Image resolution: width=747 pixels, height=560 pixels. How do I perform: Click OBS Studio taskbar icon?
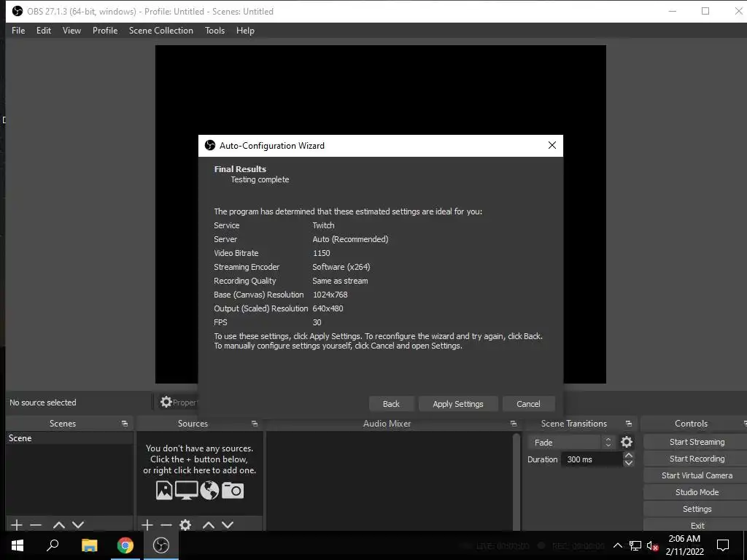click(x=161, y=545)
